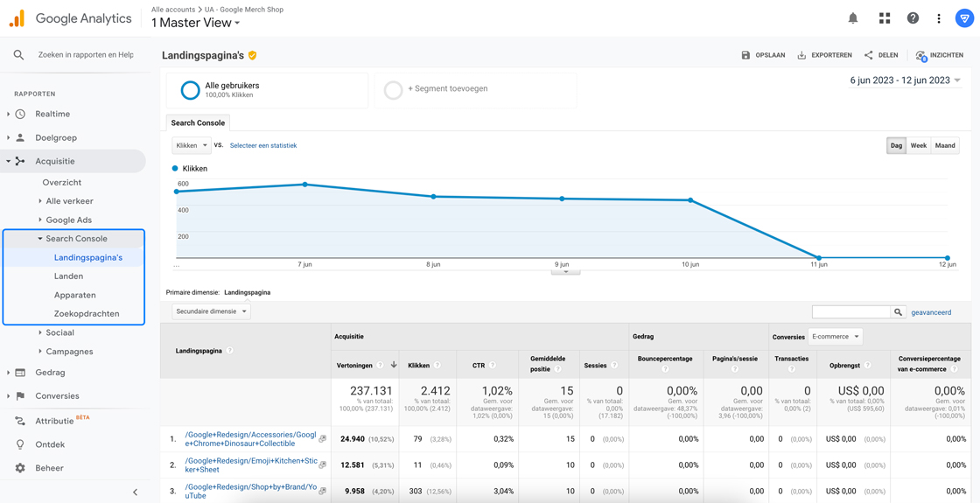Viewport: 980px width, 503px height.
Task: Collapse the sidebar with the chevron arrow
Action: [x=135, y=493]
